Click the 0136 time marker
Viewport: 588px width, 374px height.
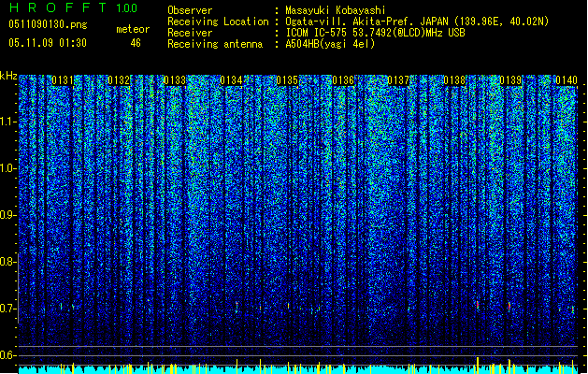343,80
